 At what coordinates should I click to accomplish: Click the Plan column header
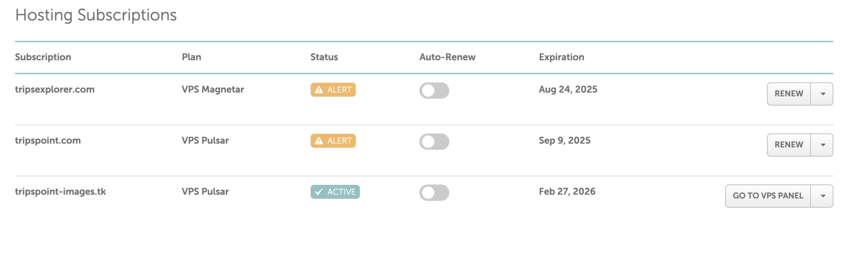[x=192, y=57]
